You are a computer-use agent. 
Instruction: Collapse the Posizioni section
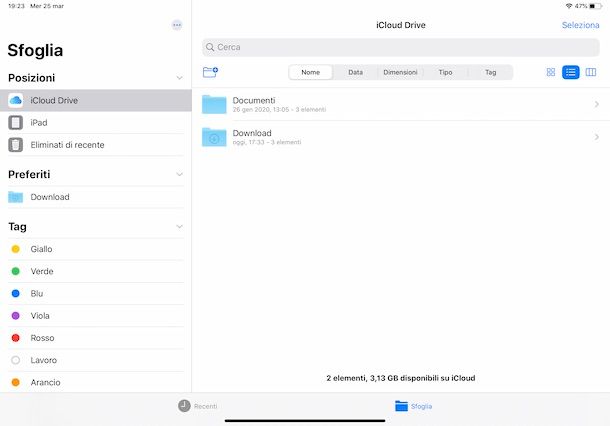point(179,78)
